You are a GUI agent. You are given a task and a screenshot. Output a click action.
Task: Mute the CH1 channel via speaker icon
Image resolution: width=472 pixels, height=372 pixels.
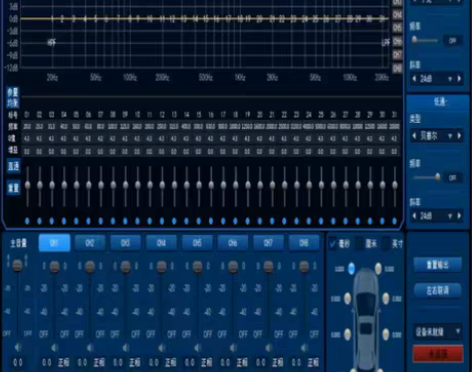tap(54, 348)
